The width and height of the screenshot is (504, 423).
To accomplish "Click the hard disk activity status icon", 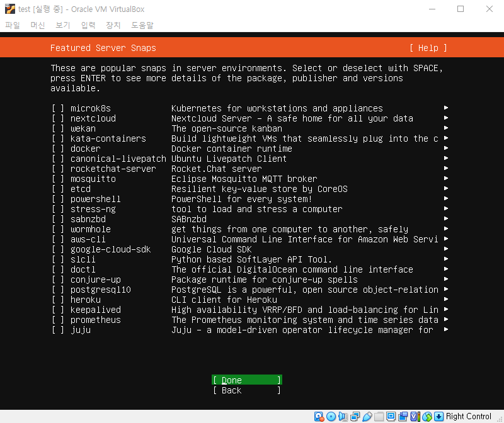I will click(319, 417).
